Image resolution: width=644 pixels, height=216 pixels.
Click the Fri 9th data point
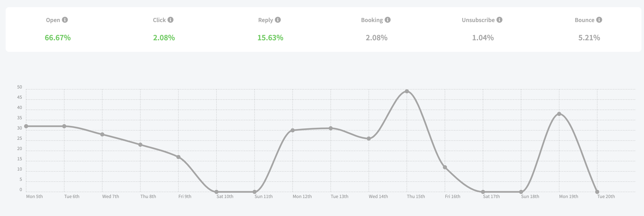pyautogui.click(x=178, y=157)
